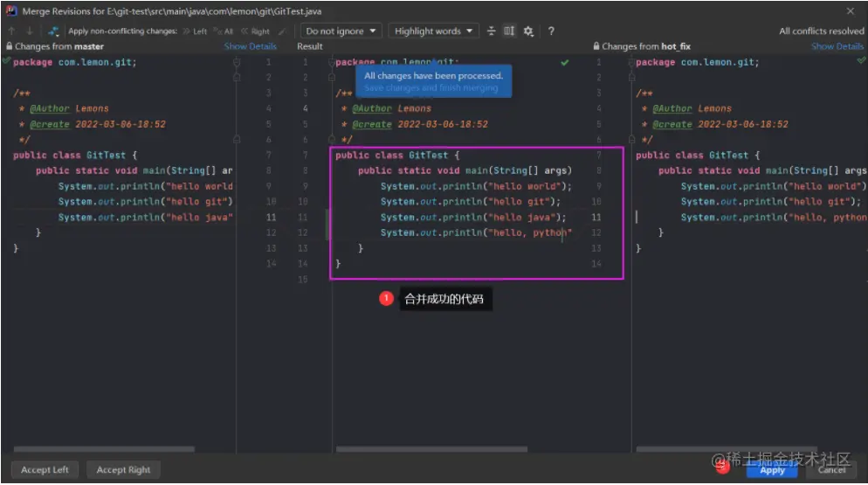The height and width of the screenshot is (485, 868).
Task: Click the magic wand resolve icon
Action: click(x=282, y=31)
